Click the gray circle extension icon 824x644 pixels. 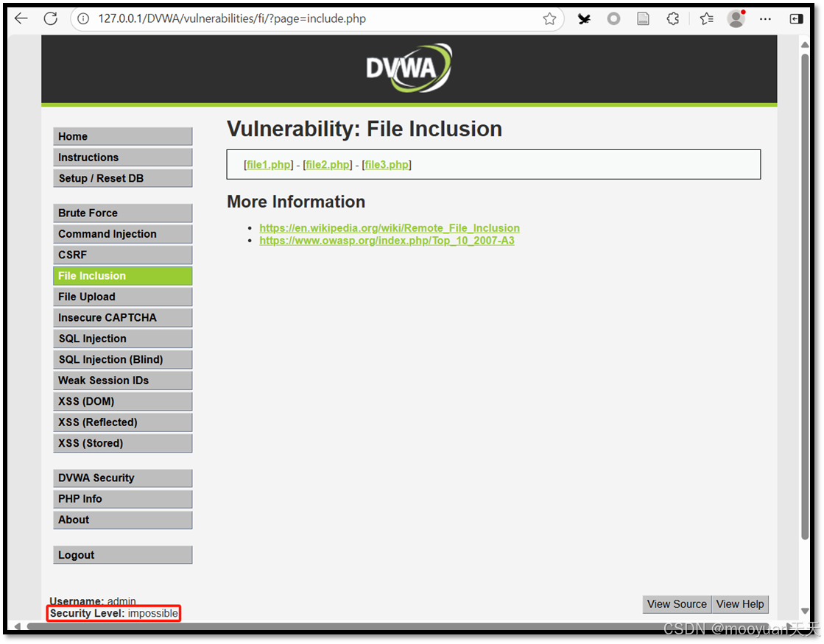(x=613, y=19)
